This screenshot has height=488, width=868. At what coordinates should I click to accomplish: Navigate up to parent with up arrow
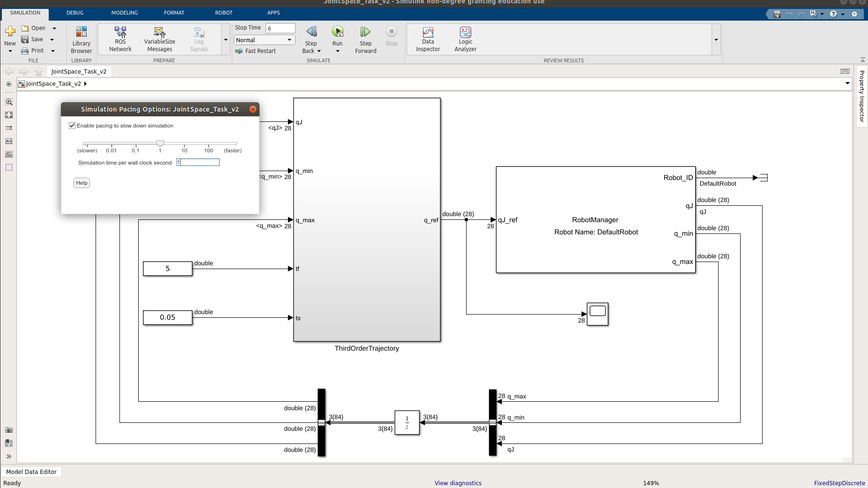(x=39, y=71)
